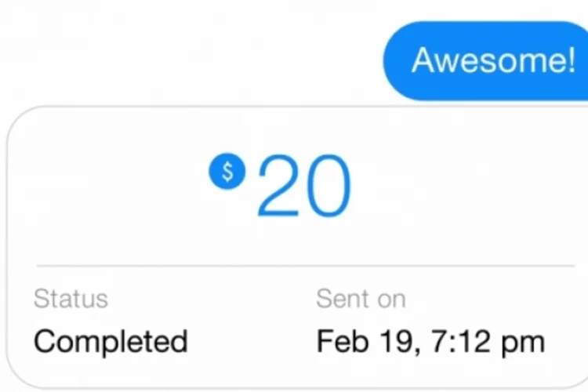
Task: Click the Completed status text
Action: [111, 341]
